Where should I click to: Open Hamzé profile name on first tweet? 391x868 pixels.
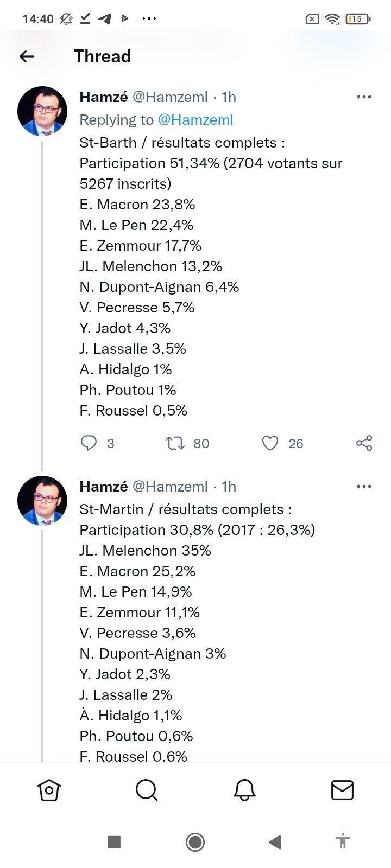click(104, 97)
